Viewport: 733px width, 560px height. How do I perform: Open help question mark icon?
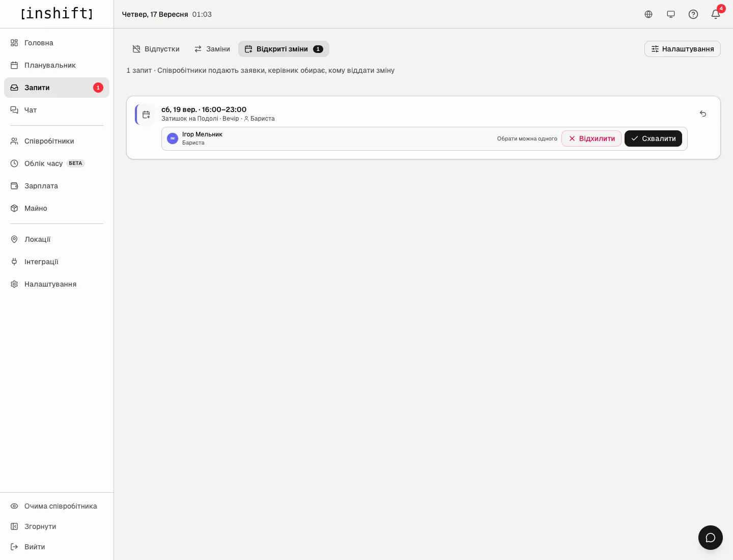click(693, 14)
